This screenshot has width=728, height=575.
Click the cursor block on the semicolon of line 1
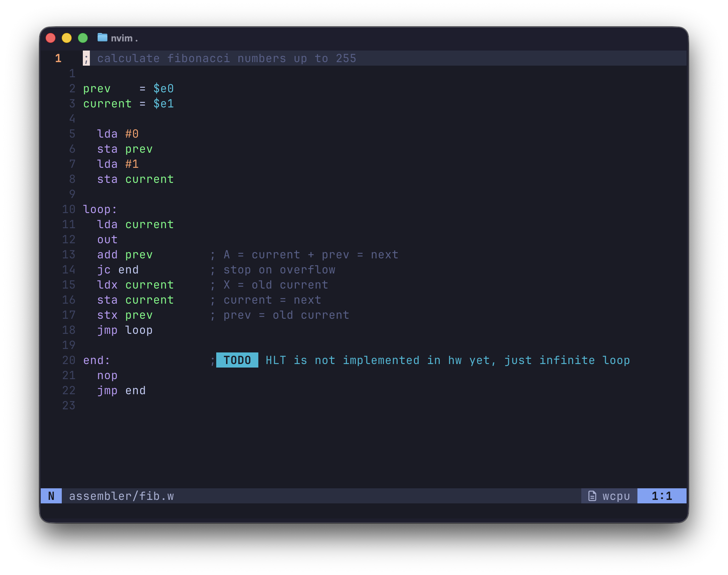pyautogui.click(x=86, y=58)
